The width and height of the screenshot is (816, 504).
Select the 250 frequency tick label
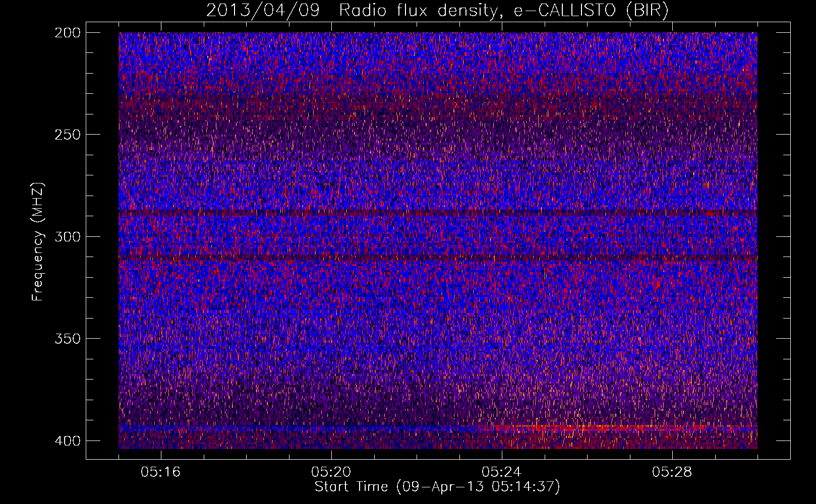click(x=67, y=135)
